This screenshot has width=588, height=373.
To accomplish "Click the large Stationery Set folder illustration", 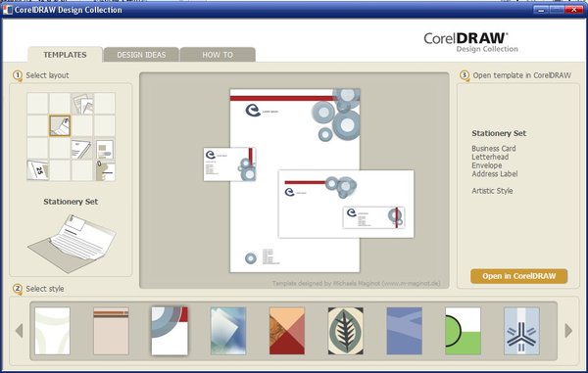I will point(72,243).
